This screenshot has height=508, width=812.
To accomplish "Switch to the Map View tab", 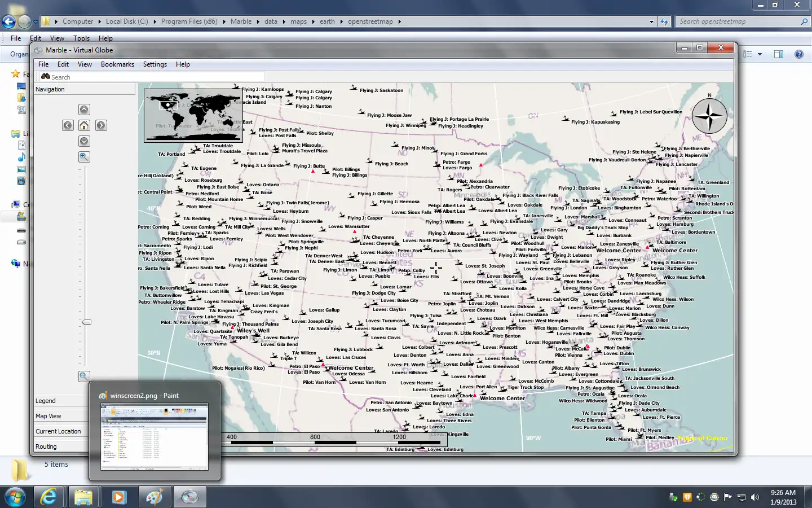I will 61,416.
